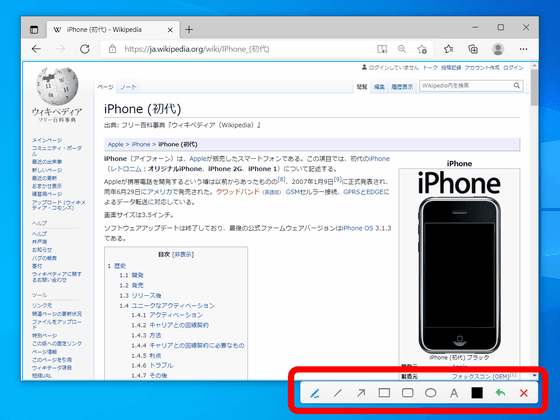Open the 新しいページ sidebar link
560x420 pixels.
click(x=47, y=170)
